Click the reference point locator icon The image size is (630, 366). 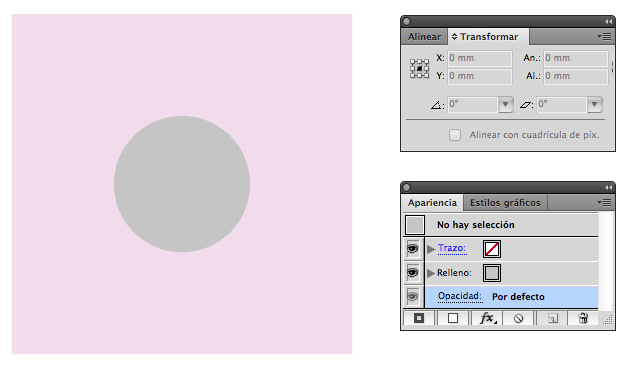point(419,68)
